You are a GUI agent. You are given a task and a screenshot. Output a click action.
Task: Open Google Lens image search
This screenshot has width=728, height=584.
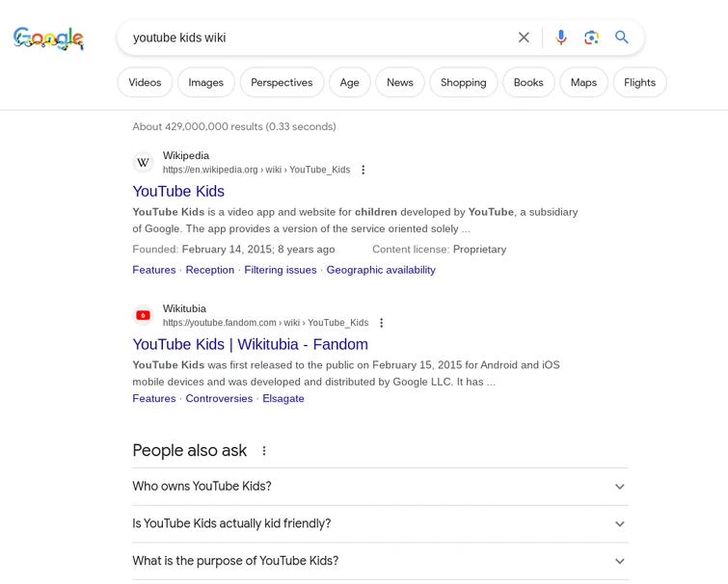pos(591,38)
